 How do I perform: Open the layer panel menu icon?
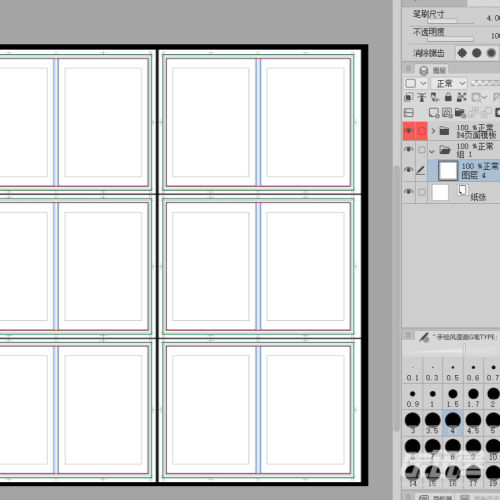pos(408,69)
